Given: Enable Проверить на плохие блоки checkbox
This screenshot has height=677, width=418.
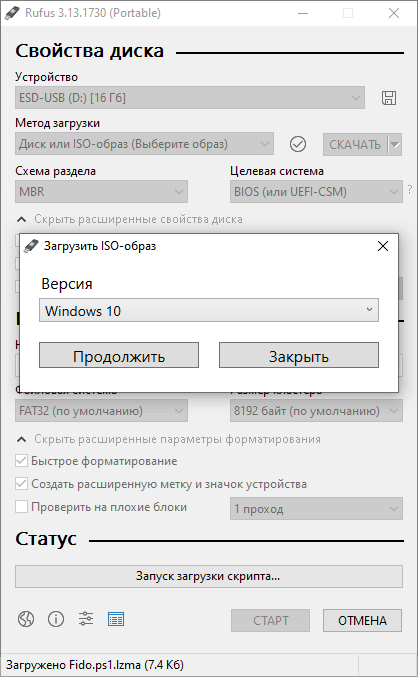Looking at the screenshot, I should click(21, 506).
